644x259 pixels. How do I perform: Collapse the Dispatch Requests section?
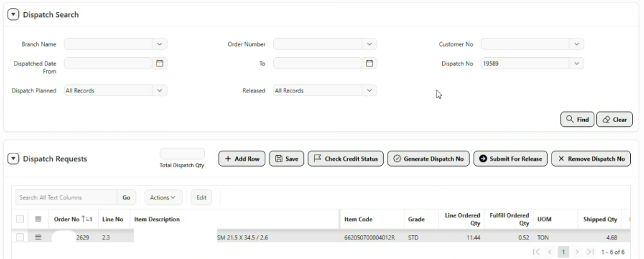tap(13, 159)
